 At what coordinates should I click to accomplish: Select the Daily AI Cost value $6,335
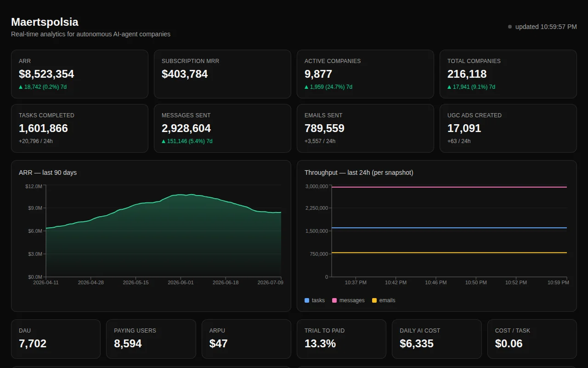click(417, 344)
